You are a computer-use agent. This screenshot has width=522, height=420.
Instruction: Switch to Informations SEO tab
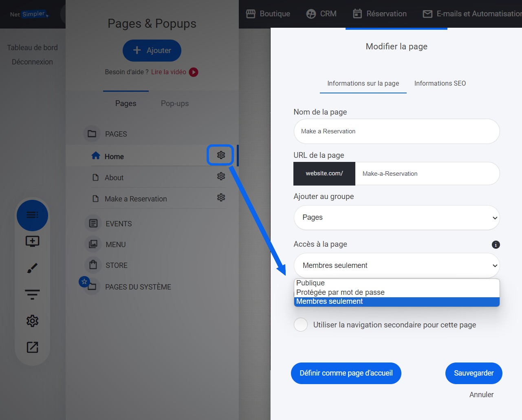pos(440,83)
